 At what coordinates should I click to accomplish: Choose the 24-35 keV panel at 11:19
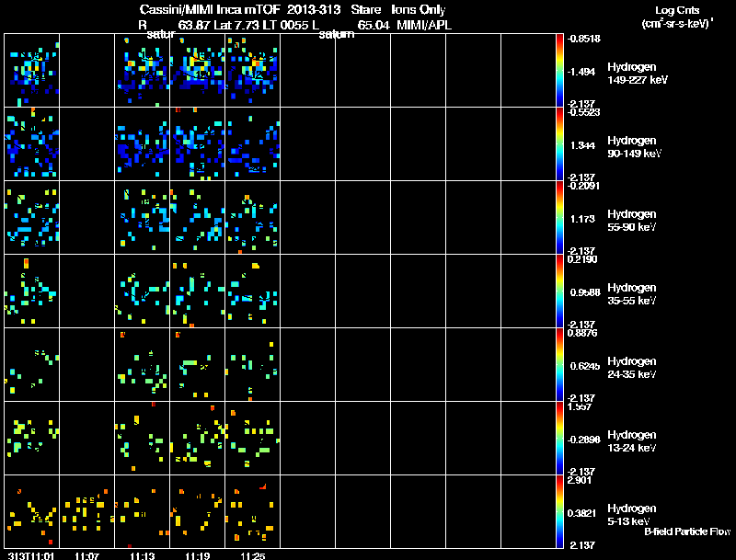tap(198, 365)
